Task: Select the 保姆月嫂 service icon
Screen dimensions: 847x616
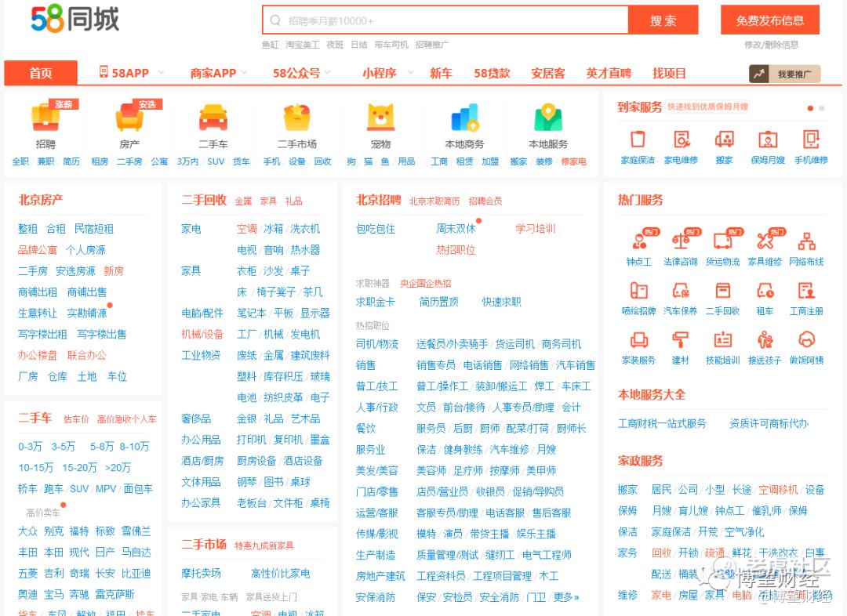Action: pos(768,140)
